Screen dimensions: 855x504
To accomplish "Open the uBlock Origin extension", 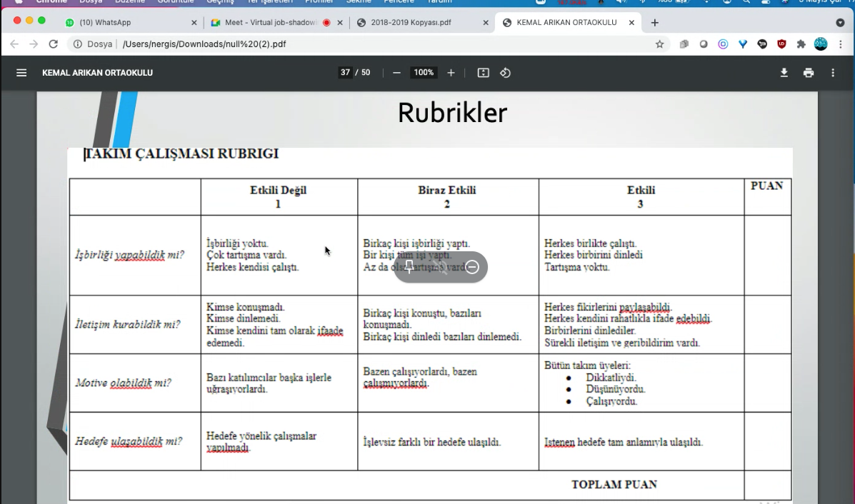I will coord(781,44).
